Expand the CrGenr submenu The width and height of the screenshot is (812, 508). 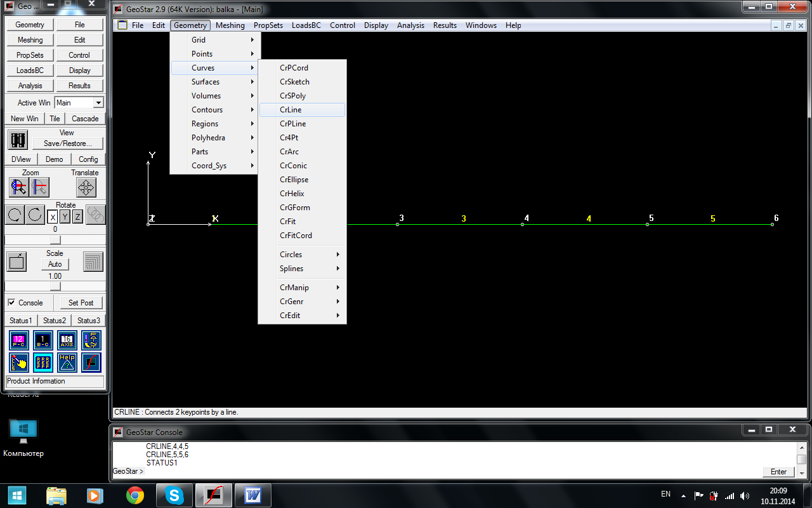pos(302,302)
